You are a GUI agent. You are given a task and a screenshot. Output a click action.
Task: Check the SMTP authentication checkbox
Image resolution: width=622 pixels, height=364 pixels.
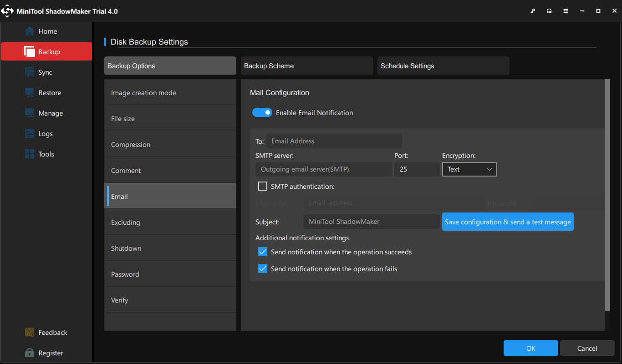pyautogui.click(x=263, y=186)
